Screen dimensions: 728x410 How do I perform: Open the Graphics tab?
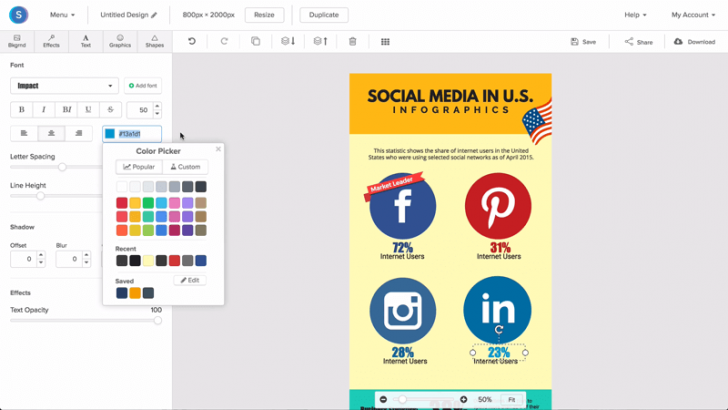(x=120, y=41)
